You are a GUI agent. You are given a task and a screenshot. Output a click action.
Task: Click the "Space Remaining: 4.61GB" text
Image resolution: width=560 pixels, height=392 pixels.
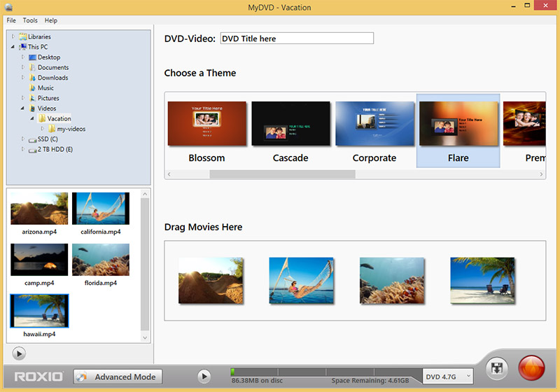click(x=370, y=381)
